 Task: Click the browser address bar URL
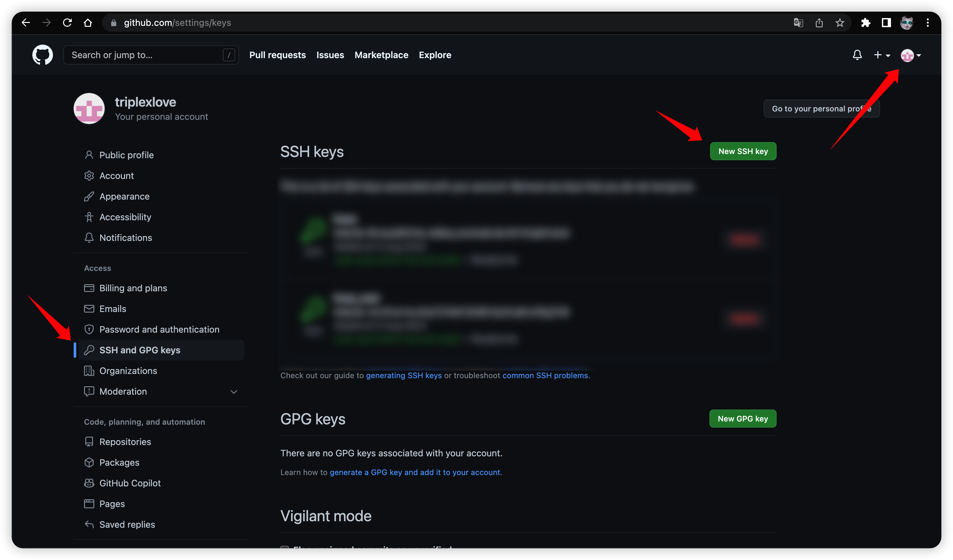[177, 23]
